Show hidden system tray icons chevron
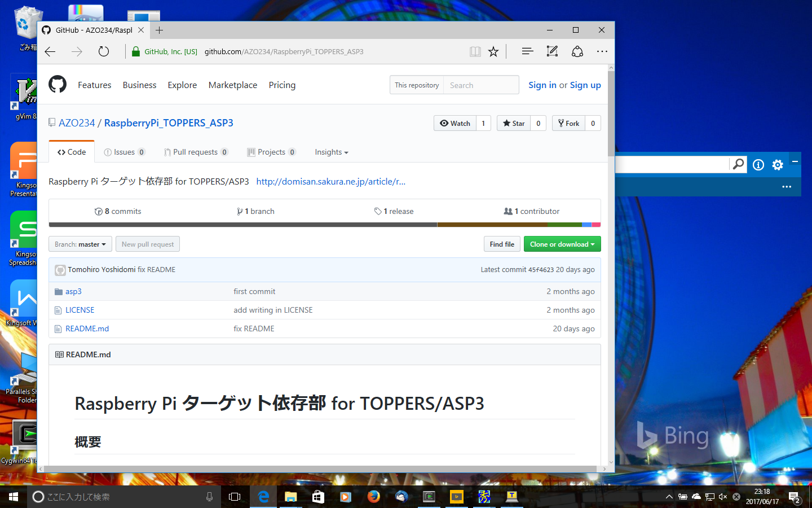This screenshot has width=812, height=508. [x=669, y=497]
